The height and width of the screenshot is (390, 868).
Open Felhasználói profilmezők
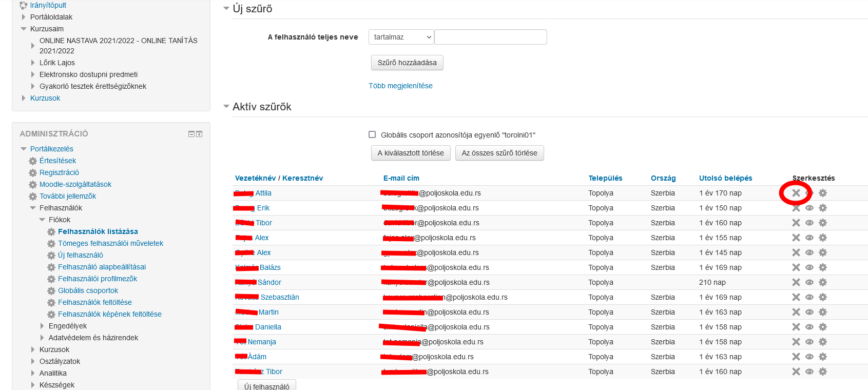[x=98, y=279]
